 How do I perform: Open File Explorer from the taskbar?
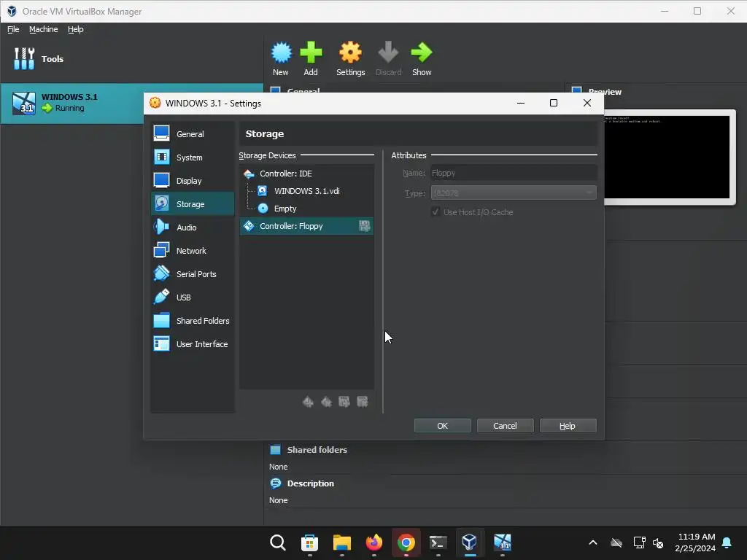pyautogui.click(x=342, y=542)
